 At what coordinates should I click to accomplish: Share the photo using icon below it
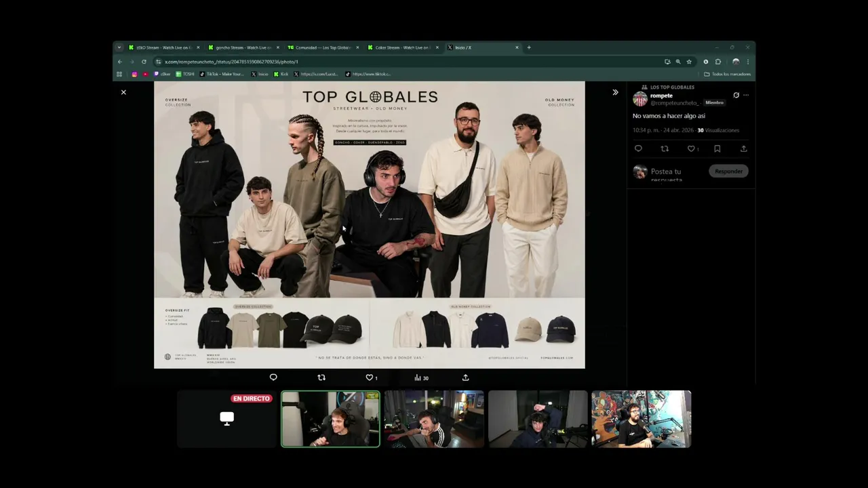point(465,378)
